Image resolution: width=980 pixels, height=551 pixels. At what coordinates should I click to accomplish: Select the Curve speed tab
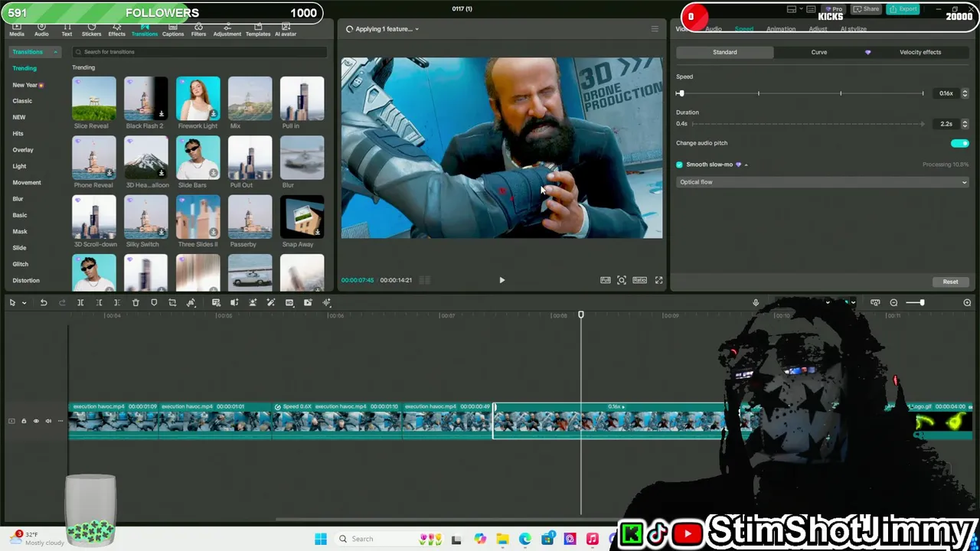coord(819,52)
